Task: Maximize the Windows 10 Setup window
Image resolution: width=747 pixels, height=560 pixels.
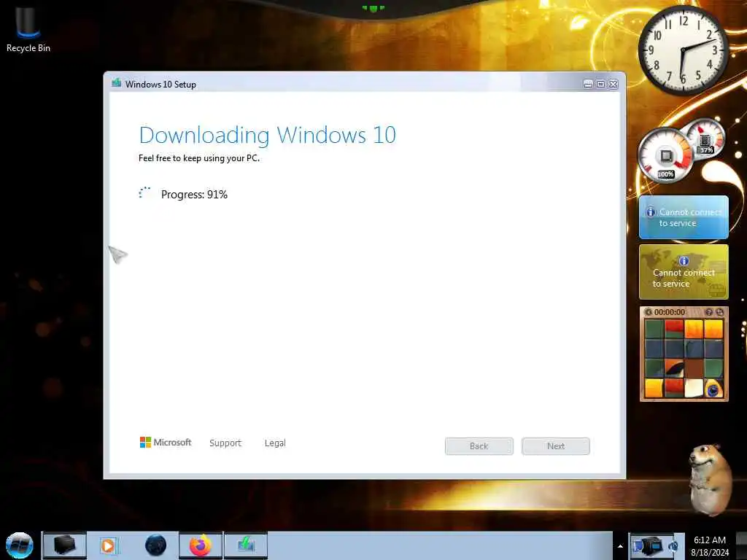Action: [601, 85]
